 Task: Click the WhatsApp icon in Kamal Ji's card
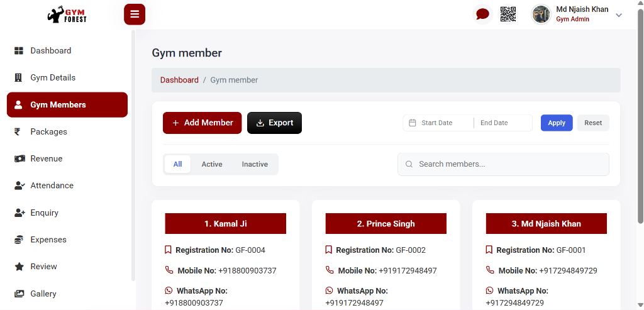point(169,291)
